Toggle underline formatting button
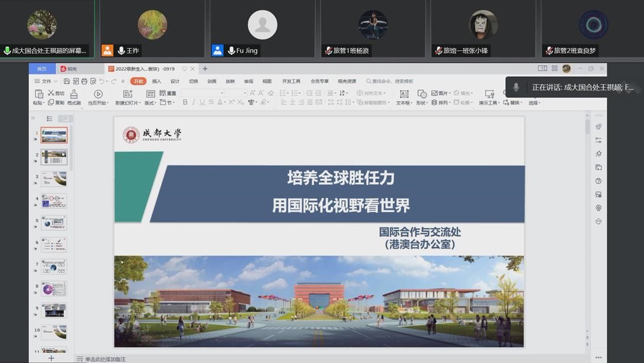 click(x=202, y=103)
